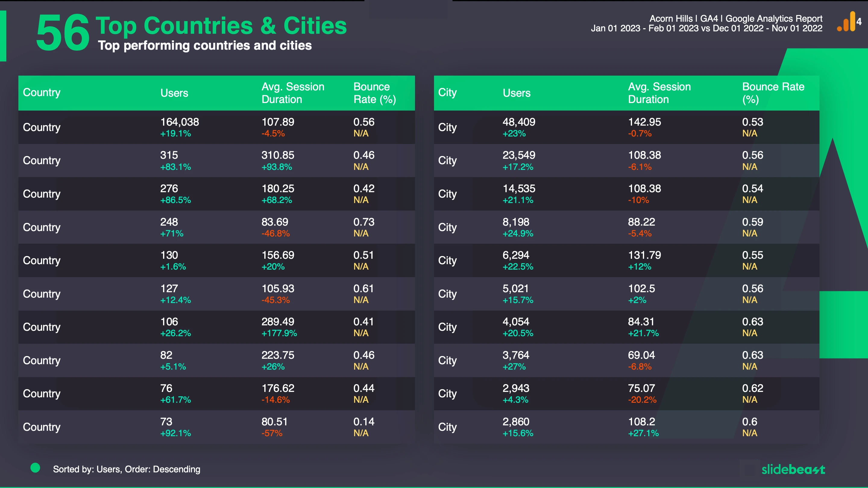Click Sorted by: Users, Order: Descending note
Screen dimensions: 868x488
pos(127,469)
